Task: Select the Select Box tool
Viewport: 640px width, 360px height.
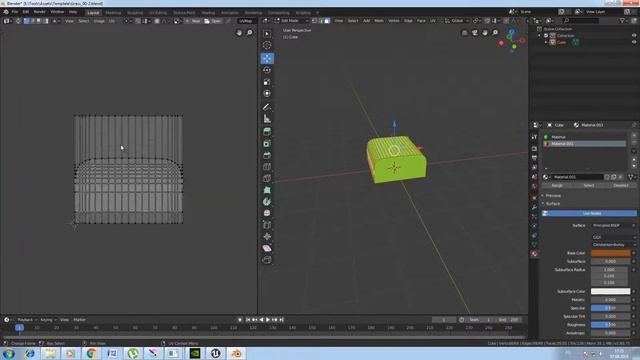Action: pyautogui.click(x=267, y=33)
